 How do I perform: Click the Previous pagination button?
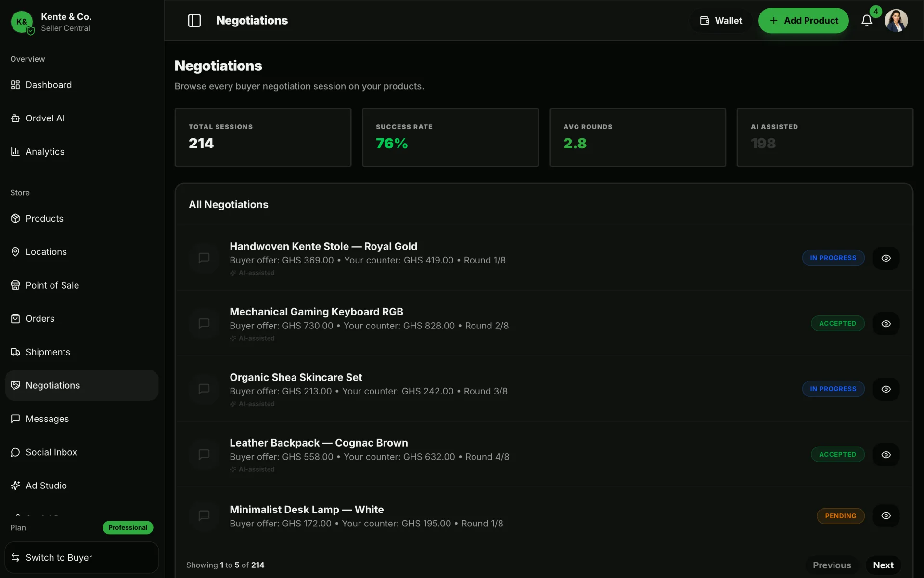pos(832,565)
